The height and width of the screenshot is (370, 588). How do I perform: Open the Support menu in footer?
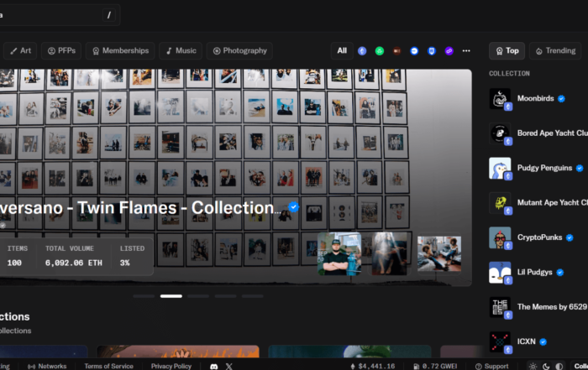click(x=491, y=366)
